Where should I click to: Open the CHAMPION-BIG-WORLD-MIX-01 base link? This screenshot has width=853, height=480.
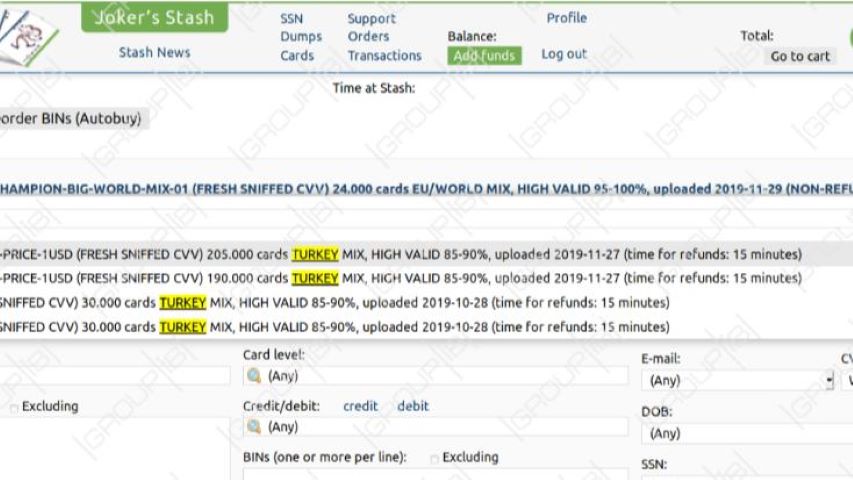(426, 189)
